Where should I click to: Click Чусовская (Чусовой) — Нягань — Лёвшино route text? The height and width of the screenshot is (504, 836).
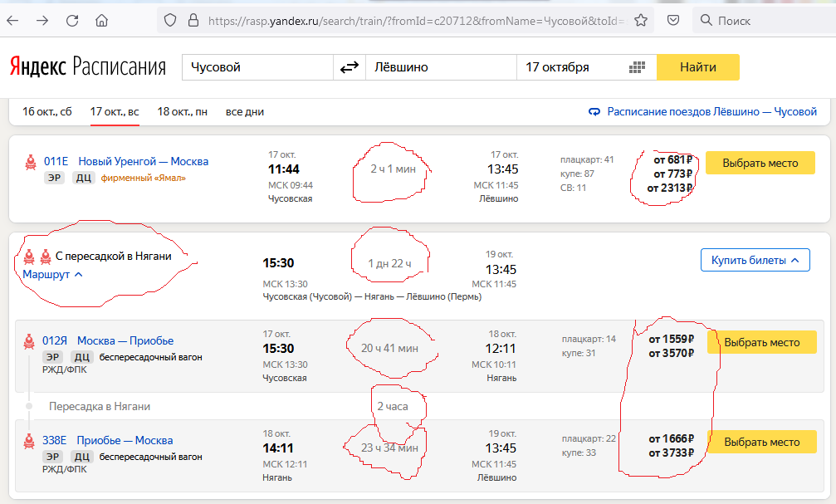pyautogui.click(x=372, y=296)
